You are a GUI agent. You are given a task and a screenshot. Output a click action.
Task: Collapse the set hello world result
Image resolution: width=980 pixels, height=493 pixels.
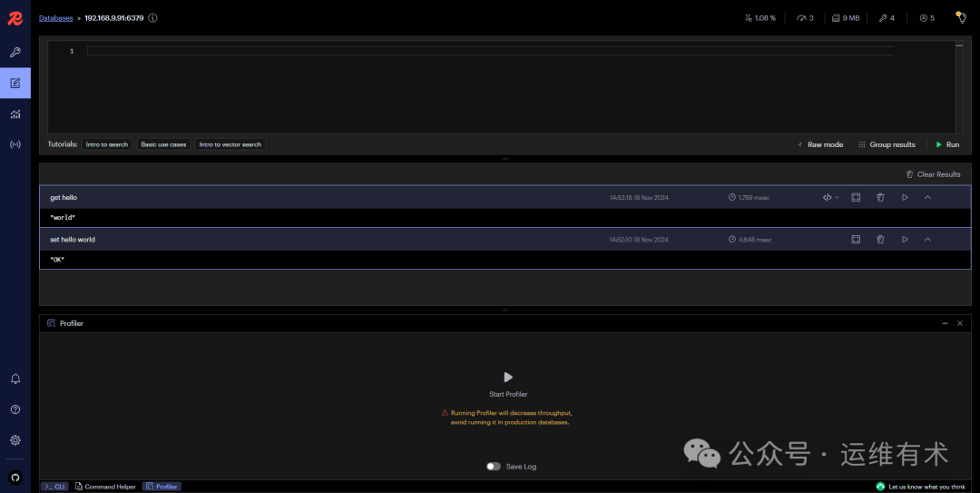pos(927,239)
